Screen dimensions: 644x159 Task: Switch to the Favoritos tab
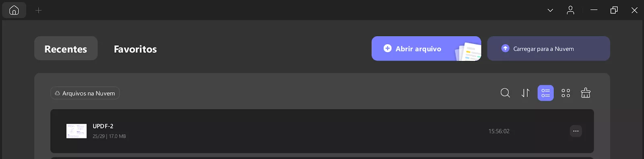(135, 49)
